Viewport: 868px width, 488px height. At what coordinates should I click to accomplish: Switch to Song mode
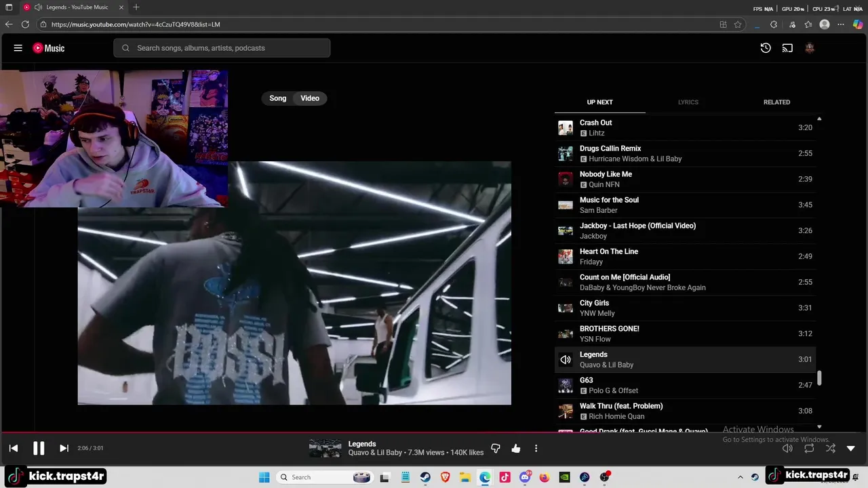(x=278, y=98)
